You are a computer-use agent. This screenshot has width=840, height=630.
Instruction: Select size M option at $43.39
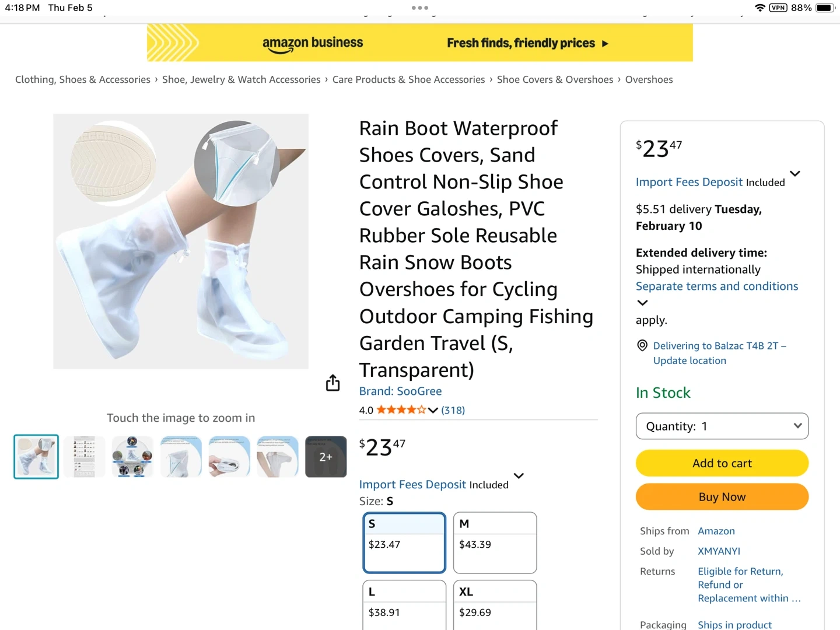(x=495, y=542)
